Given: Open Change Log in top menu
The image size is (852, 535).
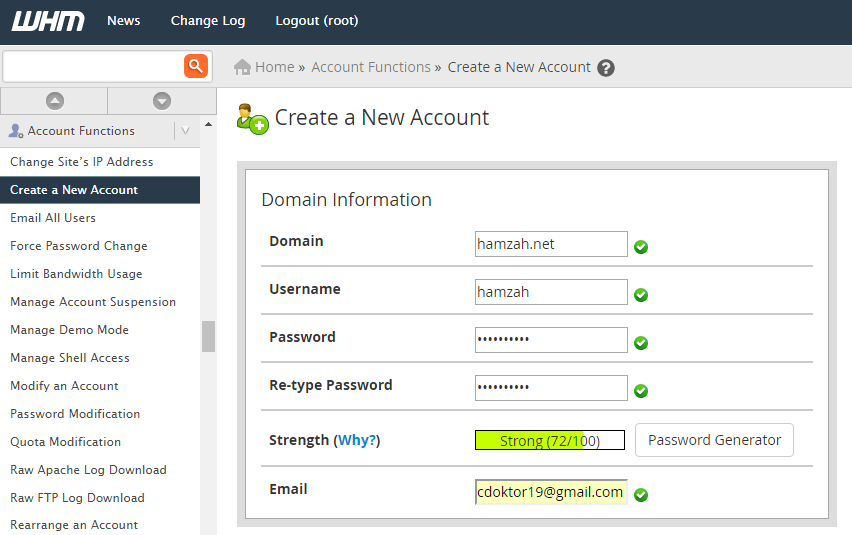Looking at the screenshot, I should coord(208,21).
